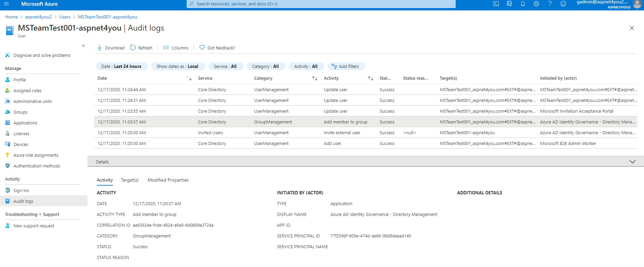Click the Initiated by (actor) column header
The width and height of the screenshot is (644, 267).
click(x=558, y=78)
